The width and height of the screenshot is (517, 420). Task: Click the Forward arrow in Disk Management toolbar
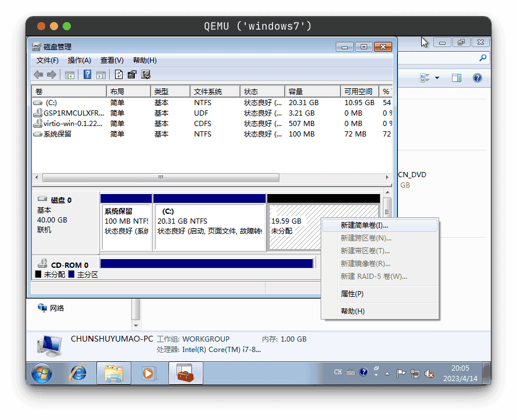point(52,75)
